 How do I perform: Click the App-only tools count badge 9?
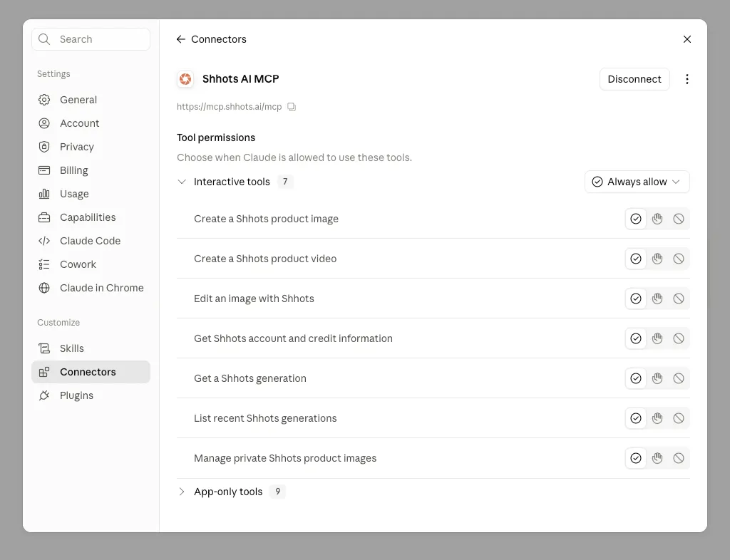pos(277,492)
